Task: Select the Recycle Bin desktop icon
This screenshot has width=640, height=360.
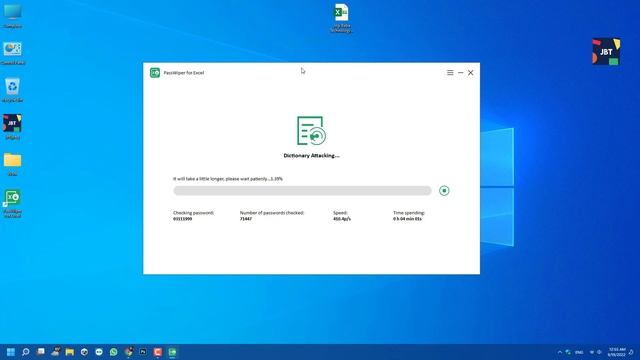Action: click(x=13, y=90)
